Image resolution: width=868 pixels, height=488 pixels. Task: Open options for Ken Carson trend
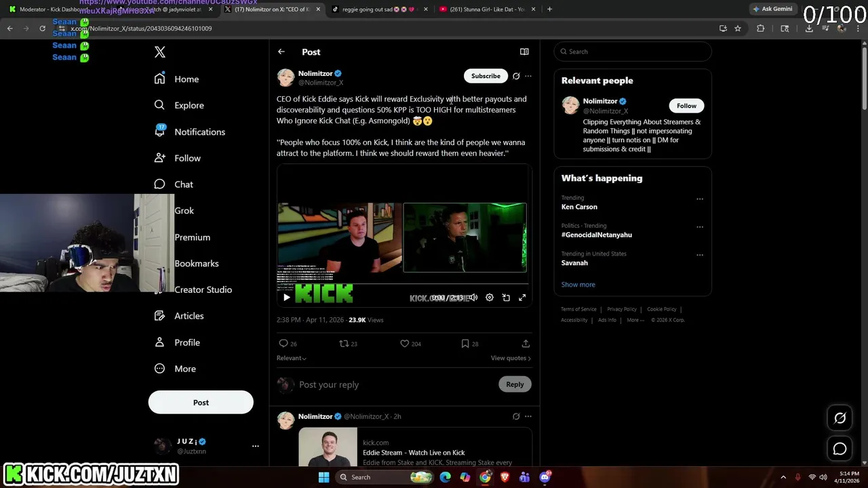[700, 199]
